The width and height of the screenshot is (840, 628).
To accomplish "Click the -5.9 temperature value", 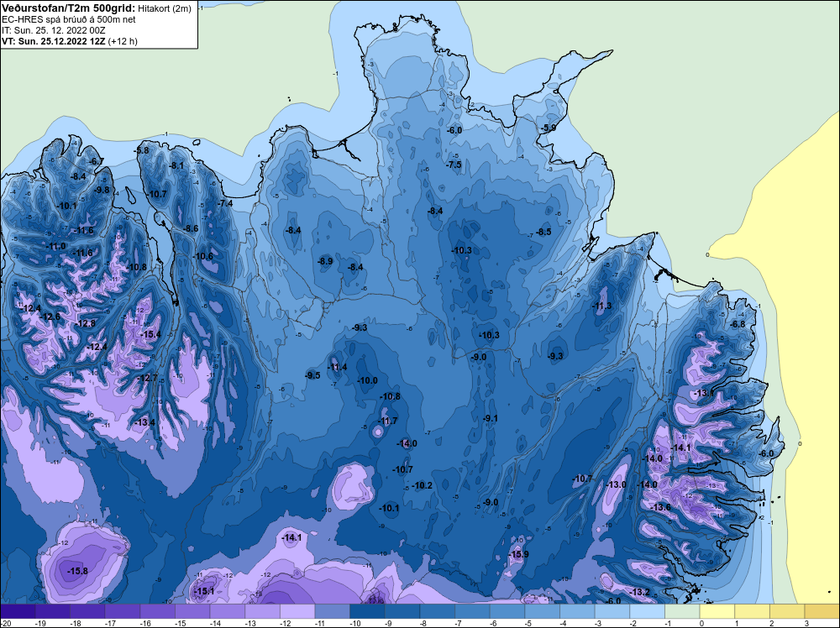I will [549, 128].
